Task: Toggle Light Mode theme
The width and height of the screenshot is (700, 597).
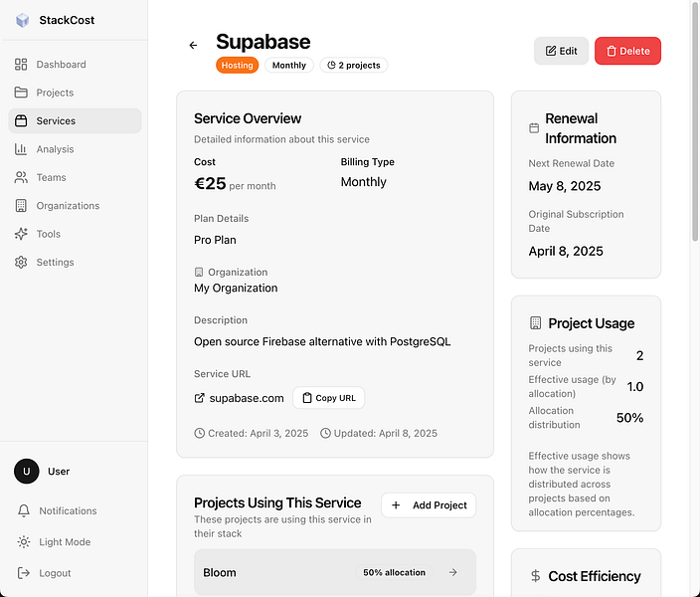Action: (x=65, y=542)
